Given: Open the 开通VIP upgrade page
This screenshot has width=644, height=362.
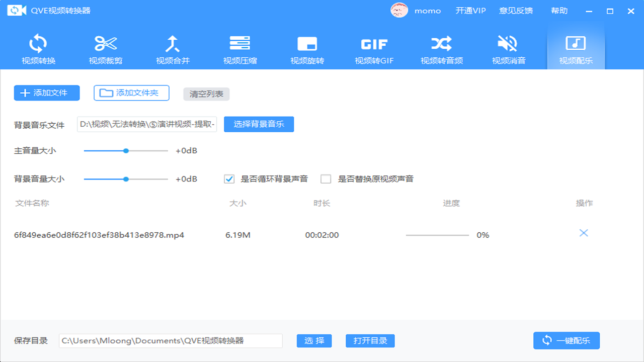Looking at the screenshot, I should click(x=470, y=10).
